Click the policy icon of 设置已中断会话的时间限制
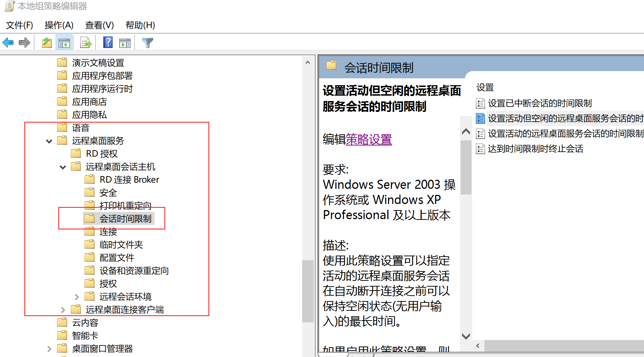 480,104
